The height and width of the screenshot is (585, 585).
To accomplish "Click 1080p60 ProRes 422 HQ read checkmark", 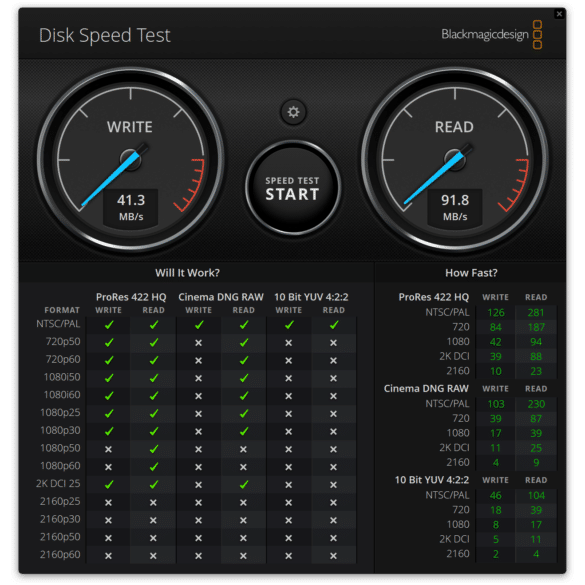I will pos(153,467).
